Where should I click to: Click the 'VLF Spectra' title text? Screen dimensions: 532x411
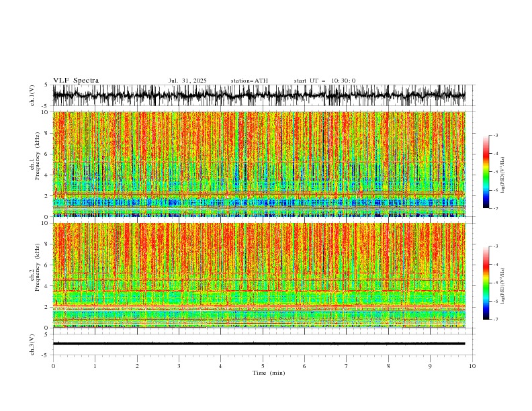tap(76, 81)
